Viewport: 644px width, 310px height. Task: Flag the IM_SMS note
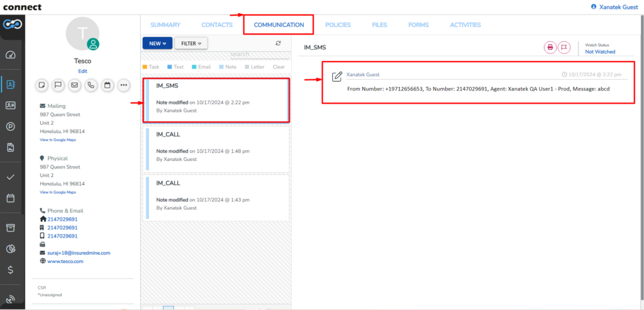point(564,47)
